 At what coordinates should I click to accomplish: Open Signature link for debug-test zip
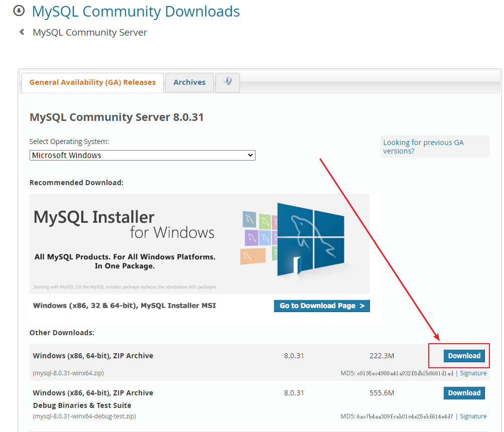coord(473,416)
